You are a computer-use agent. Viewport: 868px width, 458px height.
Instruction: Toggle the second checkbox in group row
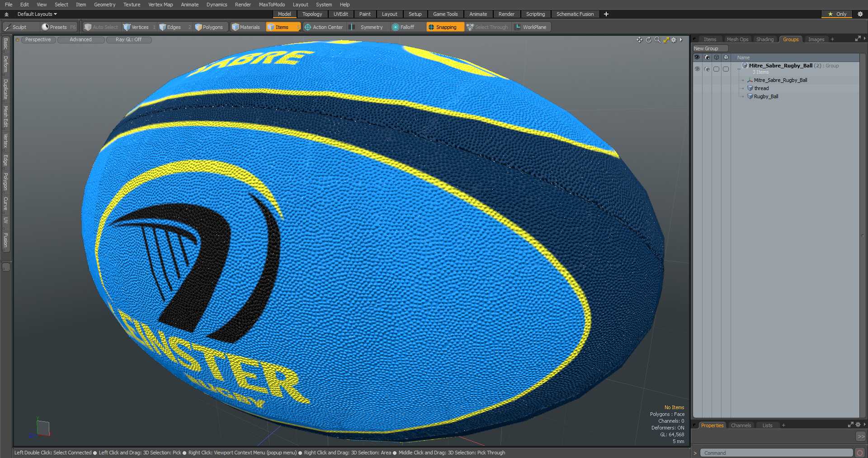point(726,69)
